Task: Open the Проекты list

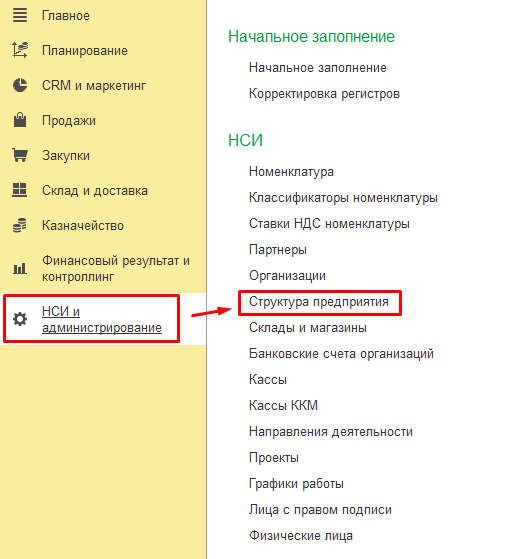Action: pyautogui.click(x=274, y=458)
